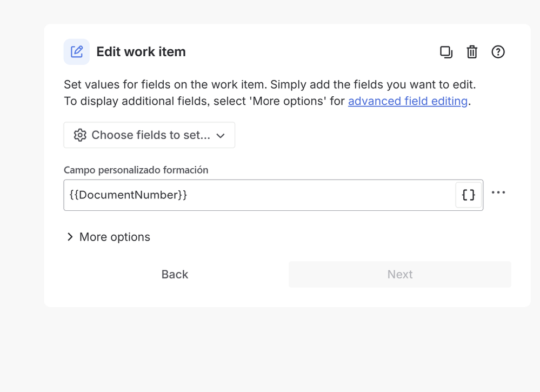Screen dimensions: 540x392
Task: Click the gear icon in Choose fields
Action: point(80,135)
